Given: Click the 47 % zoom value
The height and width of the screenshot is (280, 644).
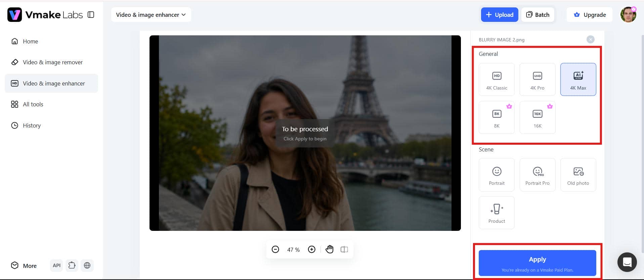Looking at the screenshot, I should tap(293, 250).
